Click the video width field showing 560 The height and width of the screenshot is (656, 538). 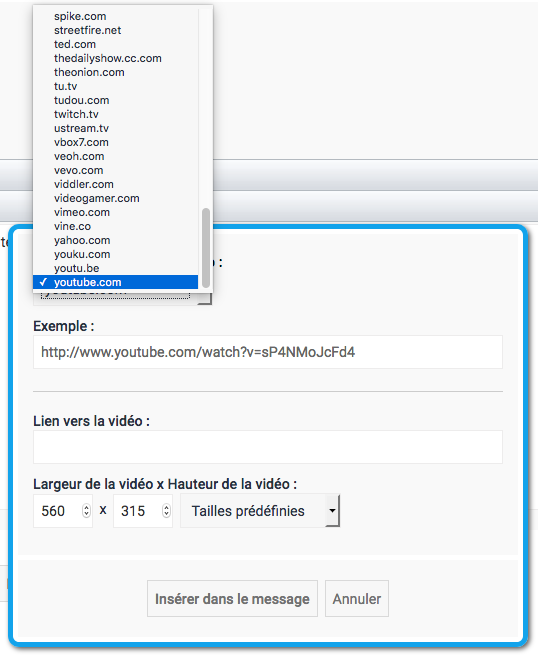(x=63, y=511)
